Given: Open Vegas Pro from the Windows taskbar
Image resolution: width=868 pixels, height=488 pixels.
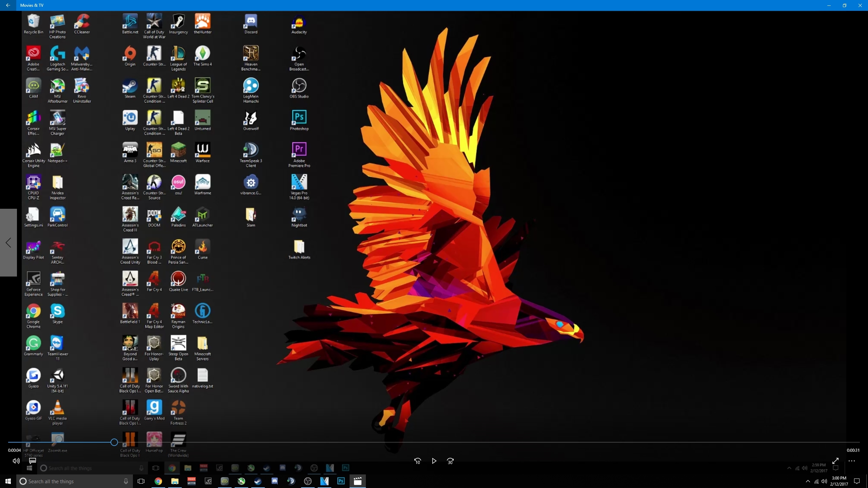Looking at the screenshot, I should 324,481.
